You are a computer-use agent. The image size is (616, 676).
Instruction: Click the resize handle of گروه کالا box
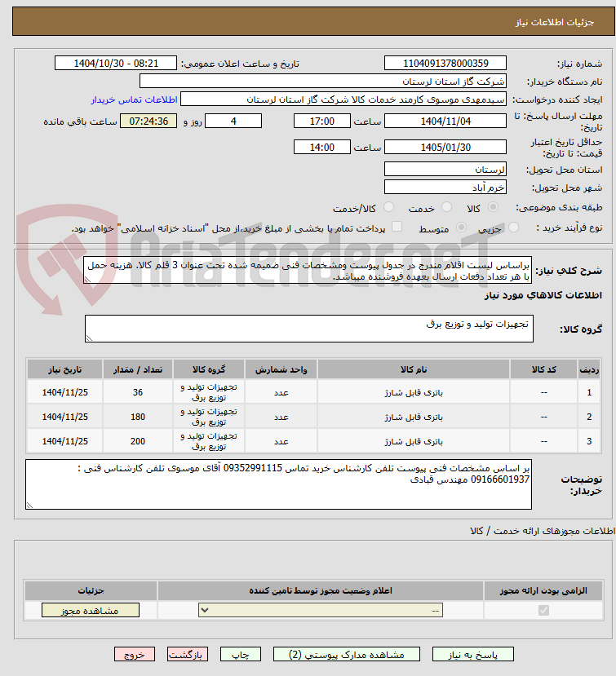pyautogui.click(x=89, y=338)
